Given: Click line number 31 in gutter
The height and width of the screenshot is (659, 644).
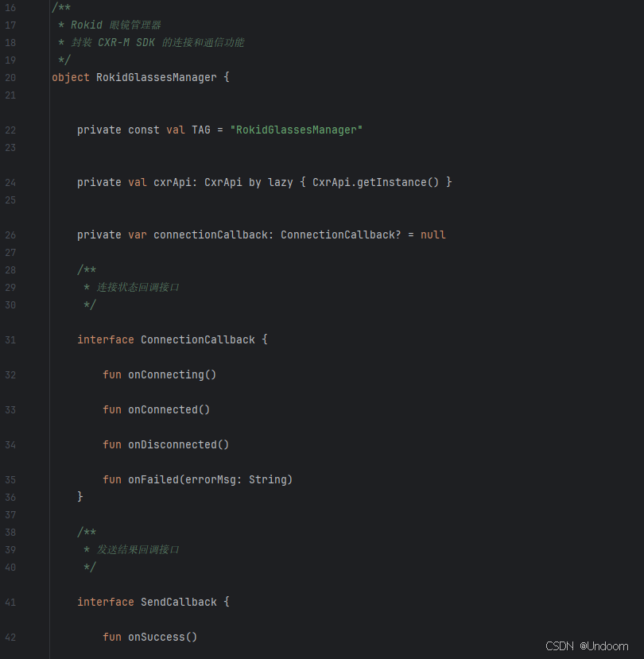Looking at the screenshot, I should pos(10,340).
